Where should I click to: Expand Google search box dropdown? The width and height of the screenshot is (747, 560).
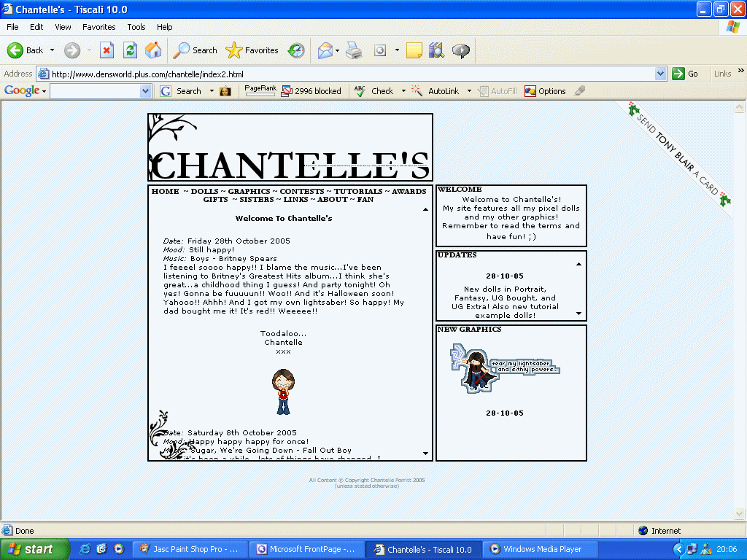(x=146, y=91)
